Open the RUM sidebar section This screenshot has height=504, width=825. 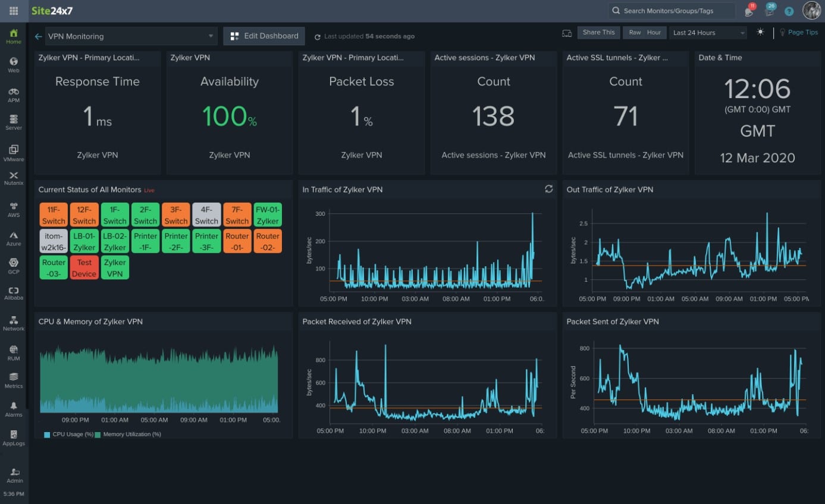click(14, 353)
